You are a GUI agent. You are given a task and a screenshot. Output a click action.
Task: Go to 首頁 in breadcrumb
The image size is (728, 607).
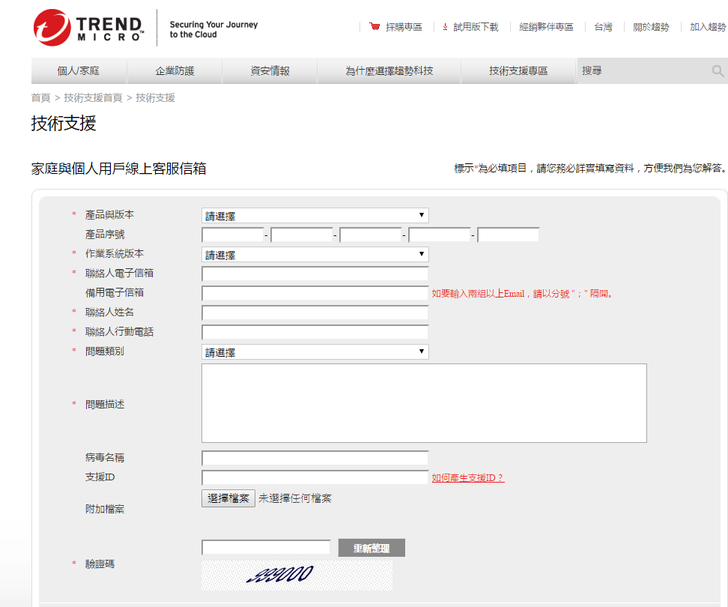[40, 98]
